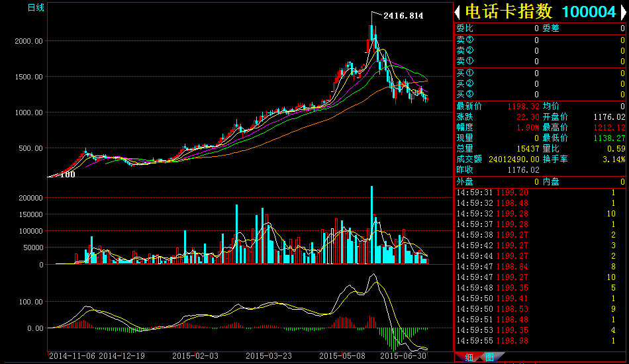
Task: Select the 14:59:50 tick at 1198.53
Action: tap(540, 309)
